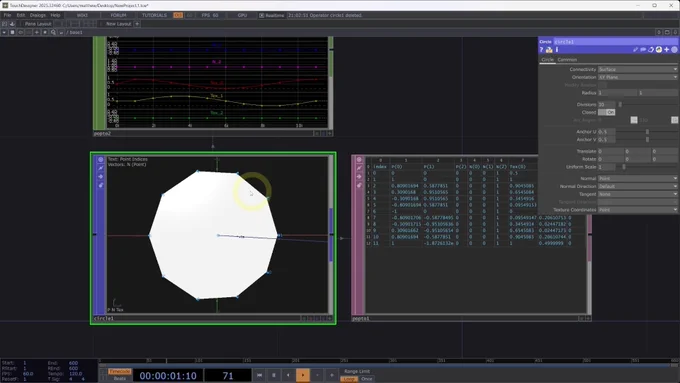Click the third flag icon on circle1 node

(101, 177)
